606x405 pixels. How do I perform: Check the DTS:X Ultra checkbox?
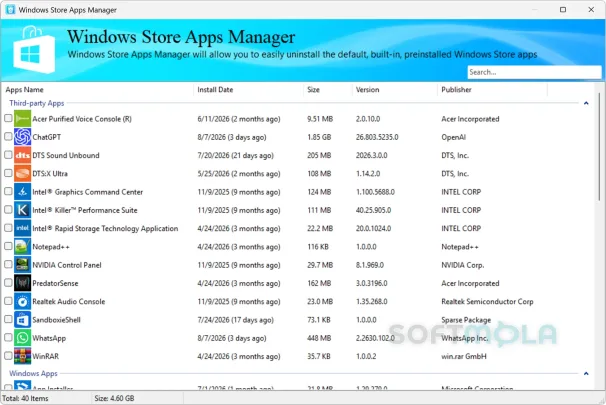click(x=8, y=173)
